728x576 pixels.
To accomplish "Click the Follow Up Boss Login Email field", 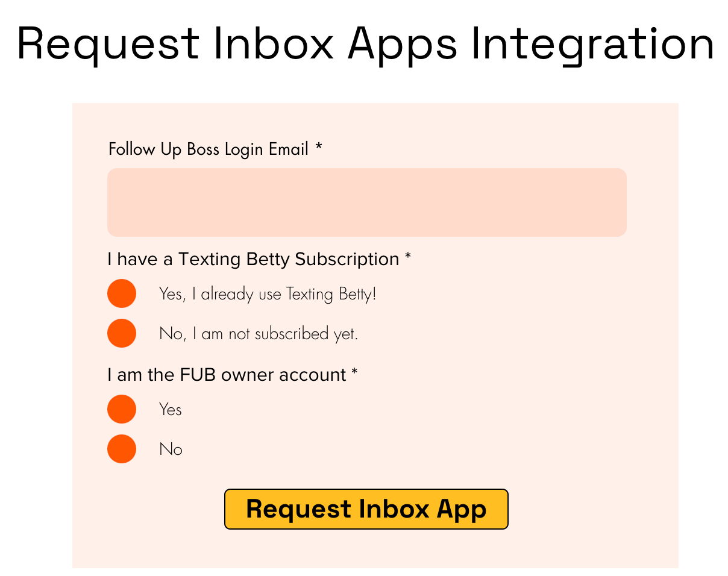I will [x=366, y=202].
